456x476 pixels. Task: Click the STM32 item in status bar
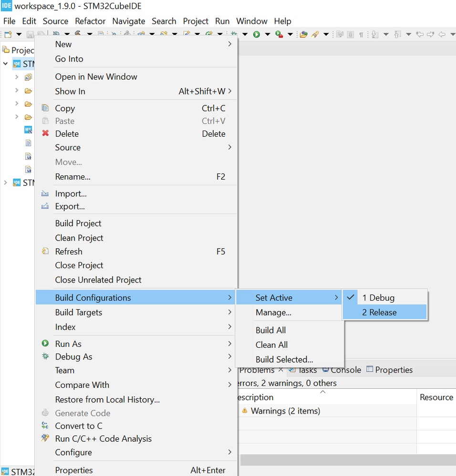[x=18, y=471]
